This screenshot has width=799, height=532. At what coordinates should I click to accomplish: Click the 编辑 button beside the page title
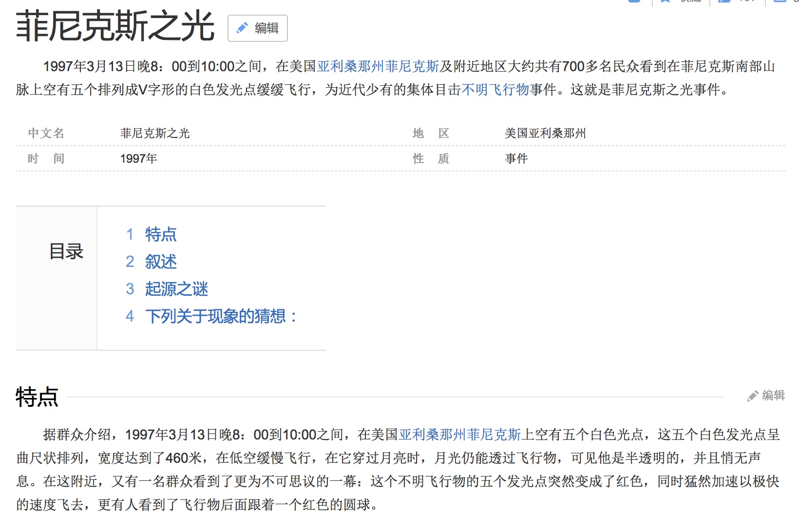tap(257, 28)
